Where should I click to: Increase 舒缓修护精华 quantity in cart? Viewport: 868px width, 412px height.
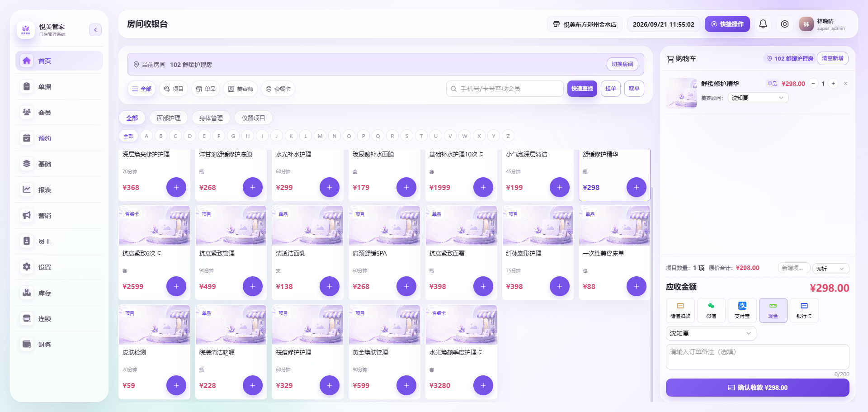833,84
